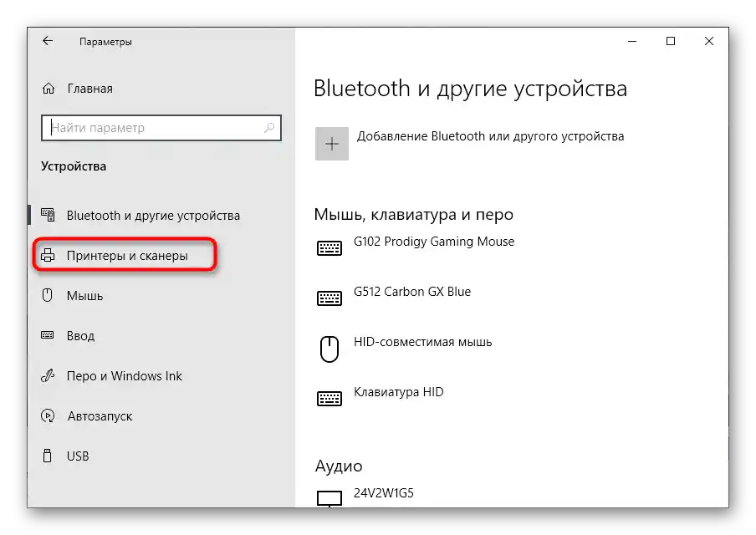Click the Автозапуск autoplay icon

(x=48, y=415)
